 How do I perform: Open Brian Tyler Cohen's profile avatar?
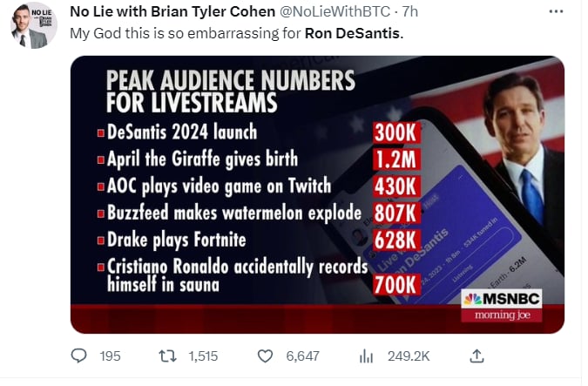33,25
